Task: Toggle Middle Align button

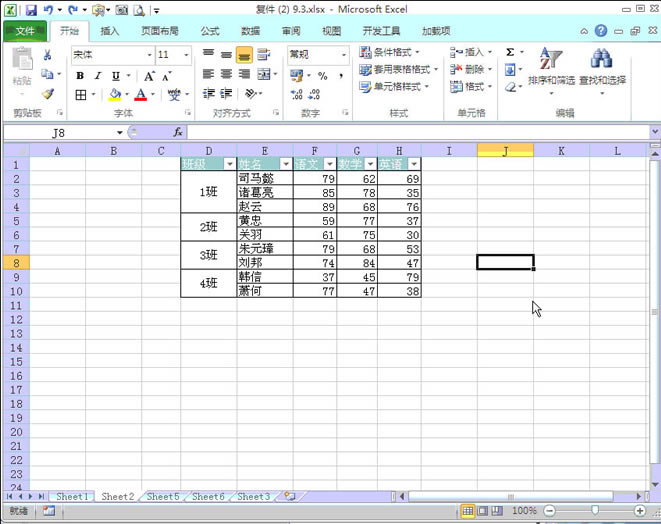Action: tap(226, 54)
